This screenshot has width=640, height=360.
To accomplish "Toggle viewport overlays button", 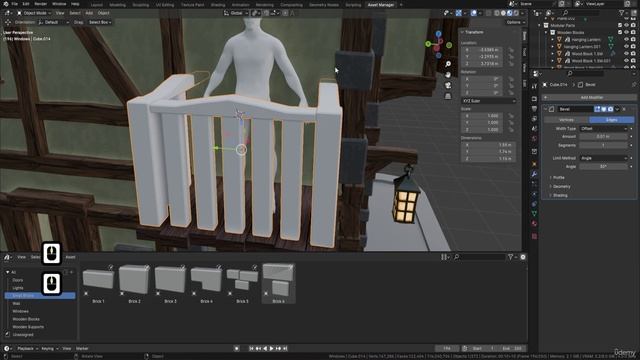I will coord(474,13).
